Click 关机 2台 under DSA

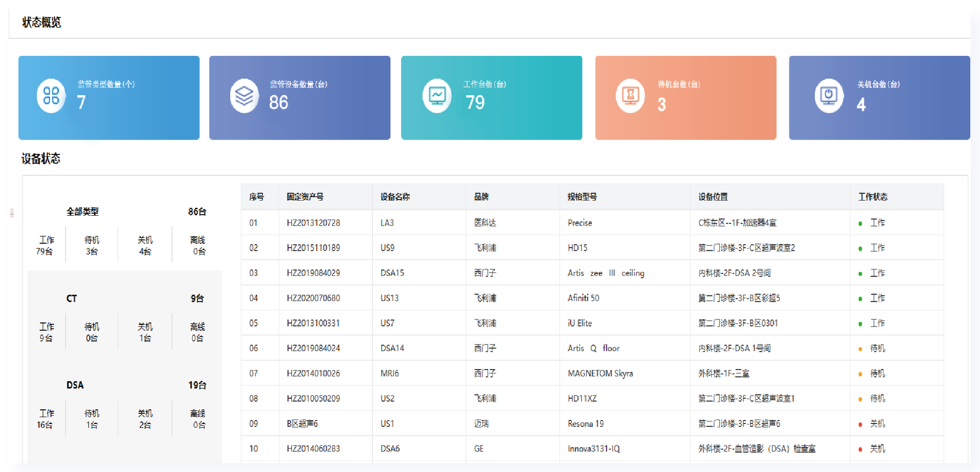click(x=145, y=419)
